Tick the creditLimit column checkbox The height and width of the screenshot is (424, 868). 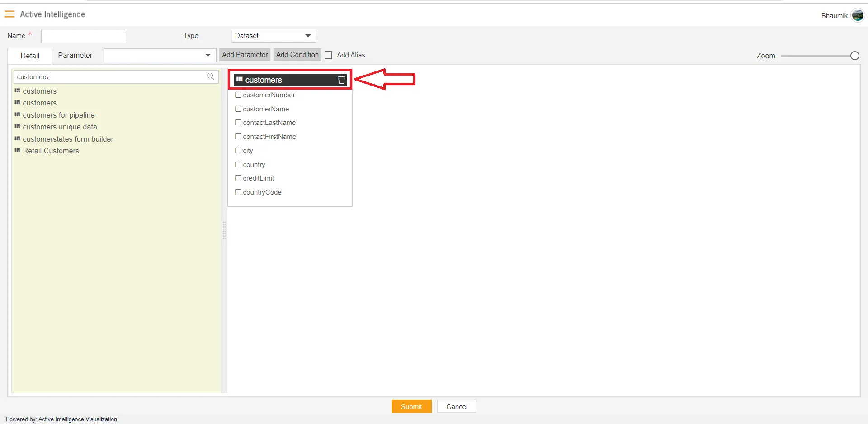tap(238, 178)
